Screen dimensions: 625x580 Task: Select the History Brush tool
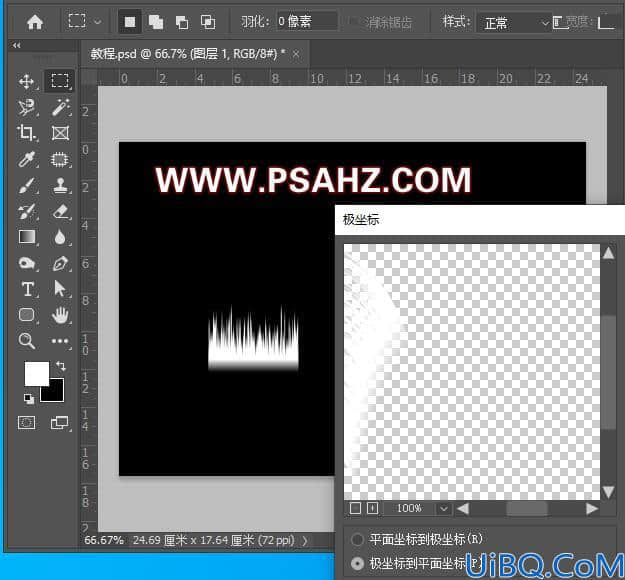coord(26,211)
